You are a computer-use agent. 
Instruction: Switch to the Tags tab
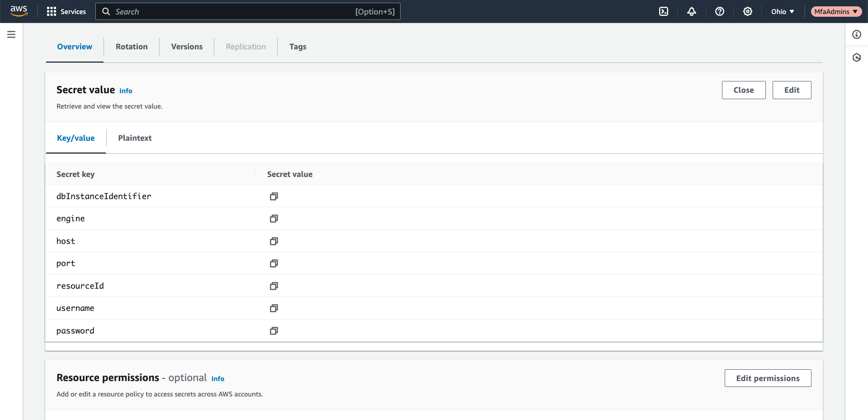pos(298,47)
